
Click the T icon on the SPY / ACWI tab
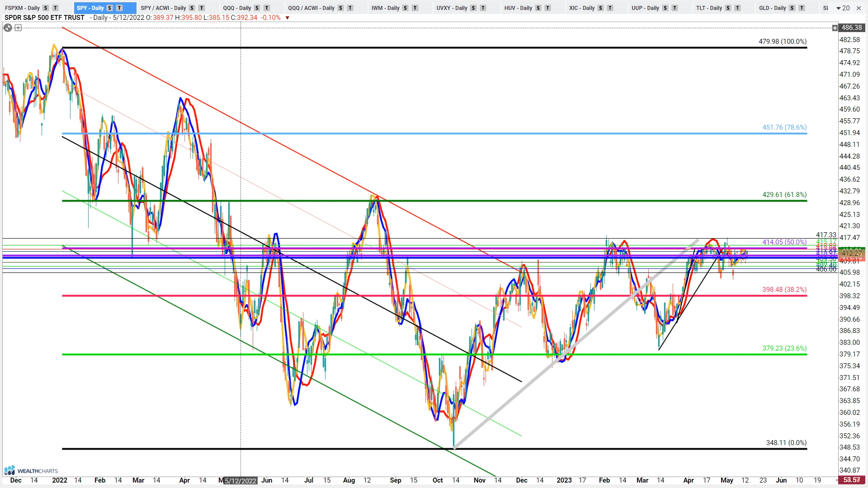[202, 8]
